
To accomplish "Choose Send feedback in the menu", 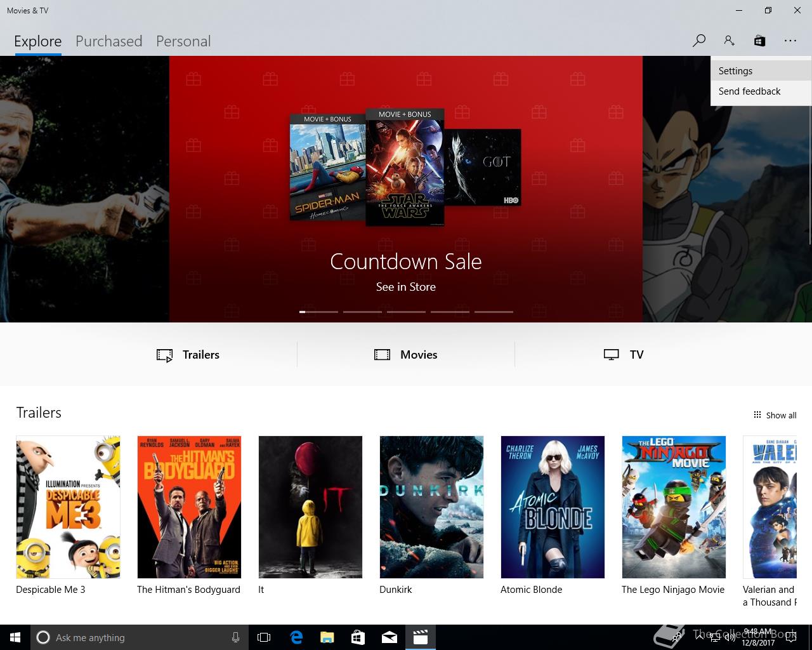I will click(761, 91).
